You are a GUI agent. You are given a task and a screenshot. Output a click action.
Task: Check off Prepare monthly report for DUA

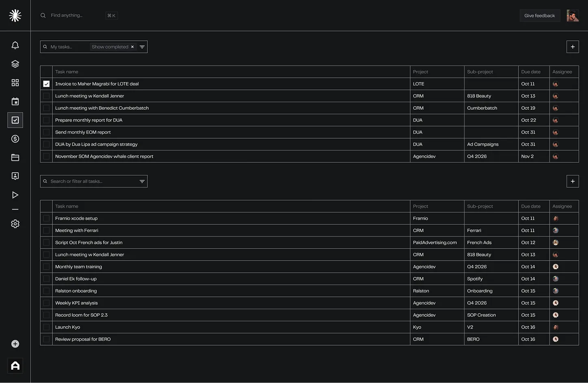point(46,120)
